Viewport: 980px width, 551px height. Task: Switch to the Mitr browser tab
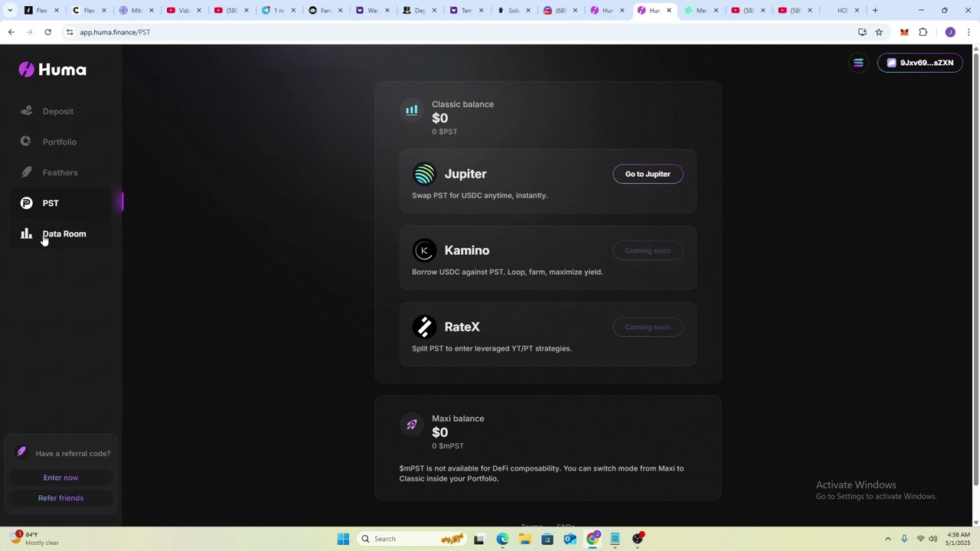(x=137, y=10)
